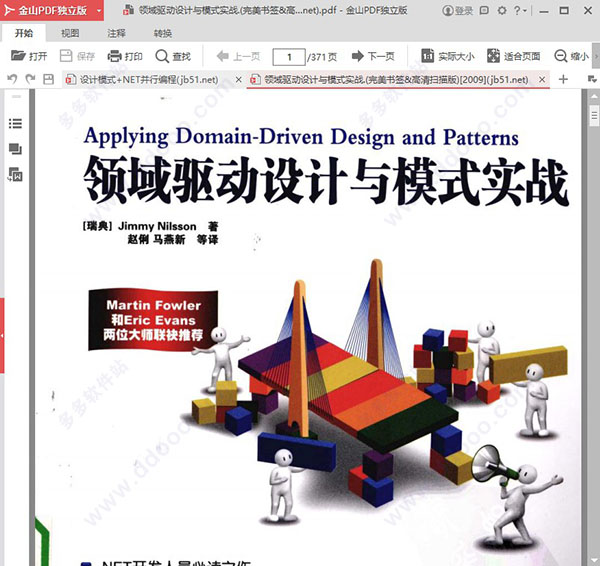Click the quick save disk icon
This screenshot has width=600, height=566.
tap(49, 79)
